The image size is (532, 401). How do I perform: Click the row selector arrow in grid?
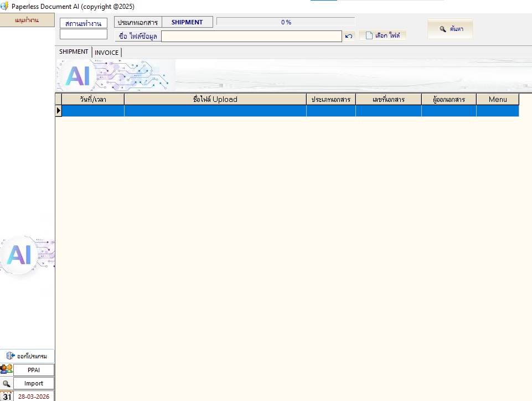(x=58, y=111)
